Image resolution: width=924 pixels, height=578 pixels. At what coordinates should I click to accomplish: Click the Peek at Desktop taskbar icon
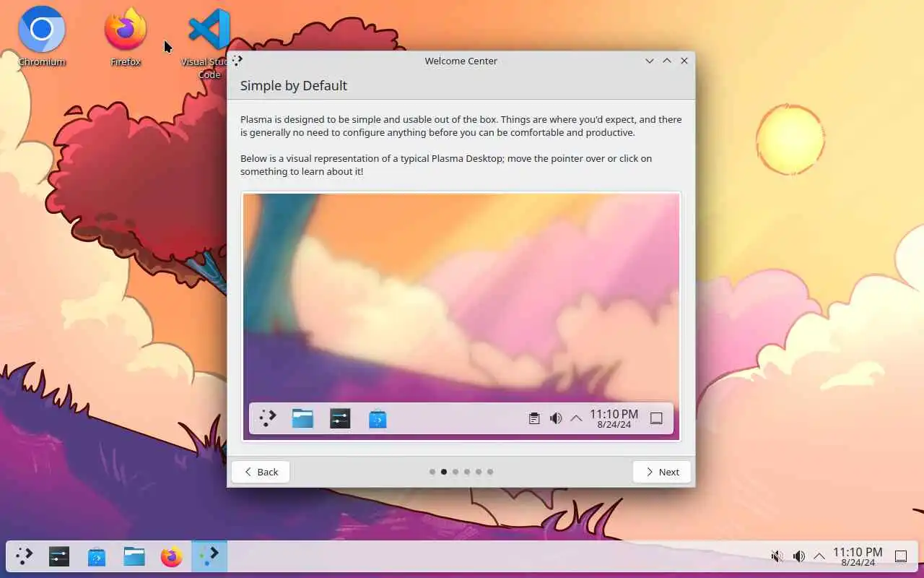[x=901, y=556]
